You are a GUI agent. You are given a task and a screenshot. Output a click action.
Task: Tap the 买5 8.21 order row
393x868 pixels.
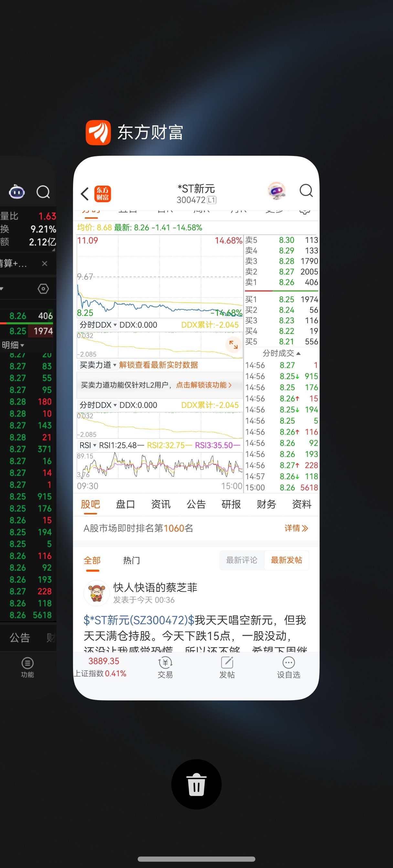[x=281, y=341]
